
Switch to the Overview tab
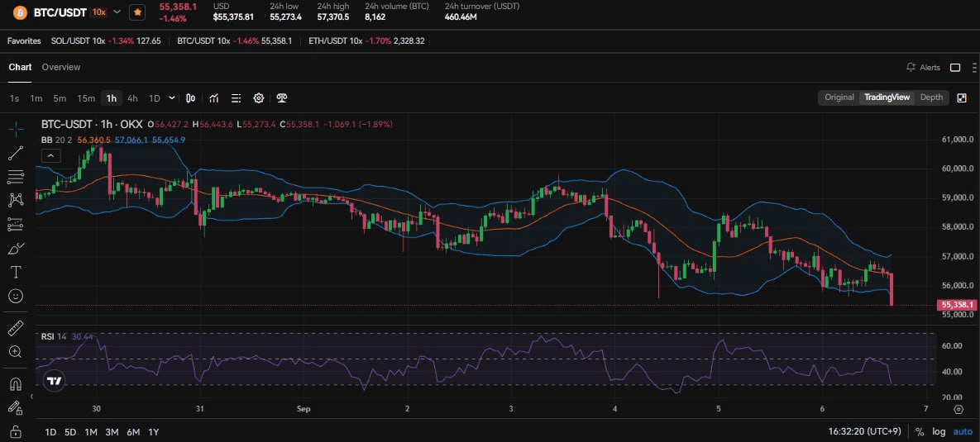tap(61, 67)
